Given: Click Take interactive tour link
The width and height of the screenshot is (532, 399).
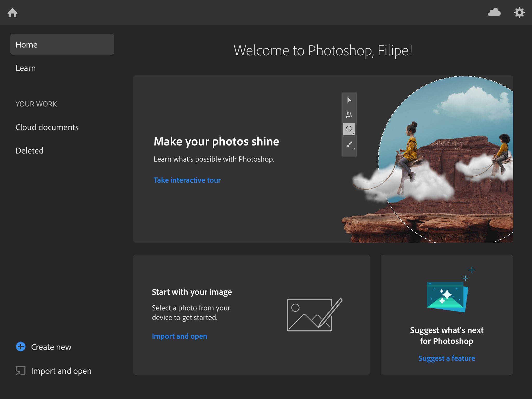Looking at the screenshot, I should click(x=187, y=180).
